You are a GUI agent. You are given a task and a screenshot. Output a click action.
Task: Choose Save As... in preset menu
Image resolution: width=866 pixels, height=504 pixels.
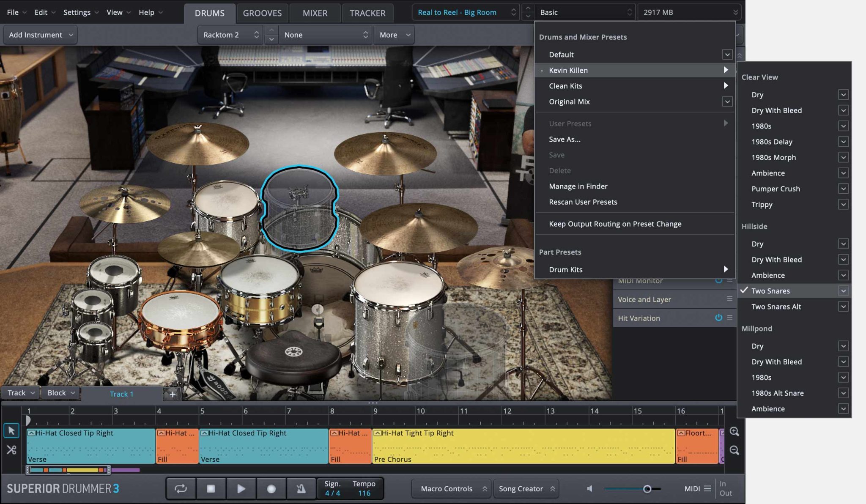tap(565, 139)
